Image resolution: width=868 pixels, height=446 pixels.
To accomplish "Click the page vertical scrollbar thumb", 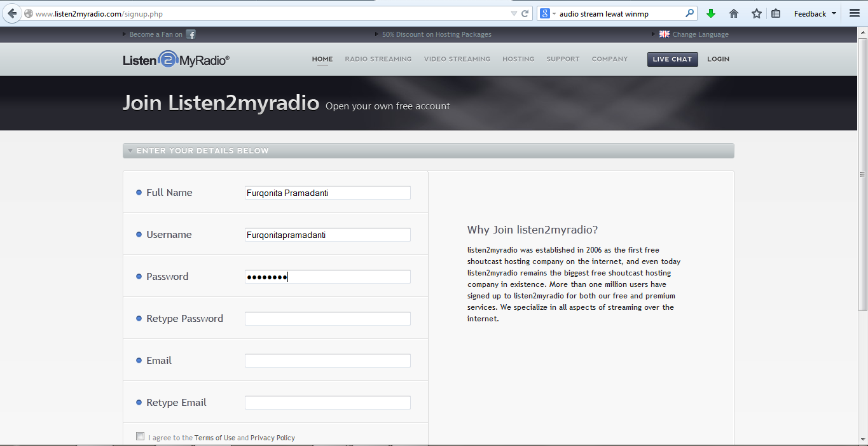I will tap(863, 174).
